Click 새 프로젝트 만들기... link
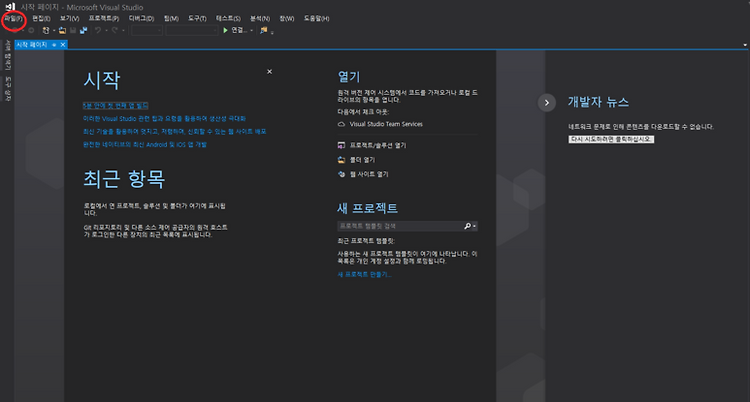The width and height of the screenshot is (750, 402). coord(364,274)
